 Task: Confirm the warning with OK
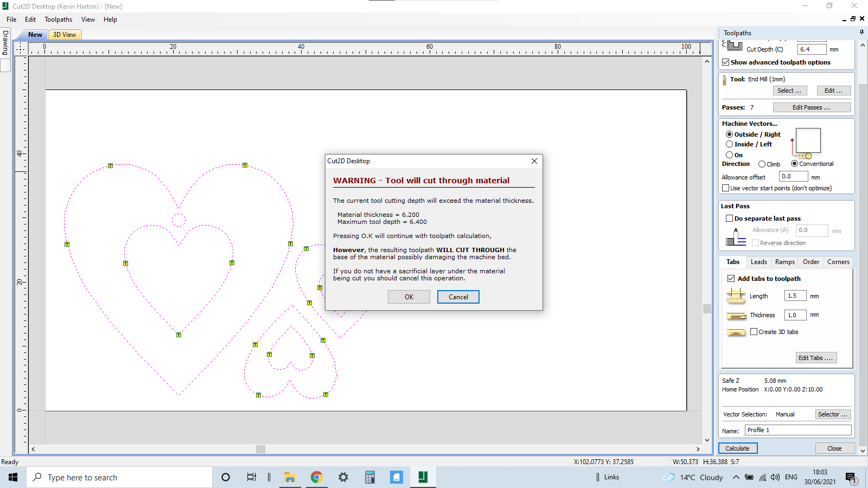click(x=409, y=297)
